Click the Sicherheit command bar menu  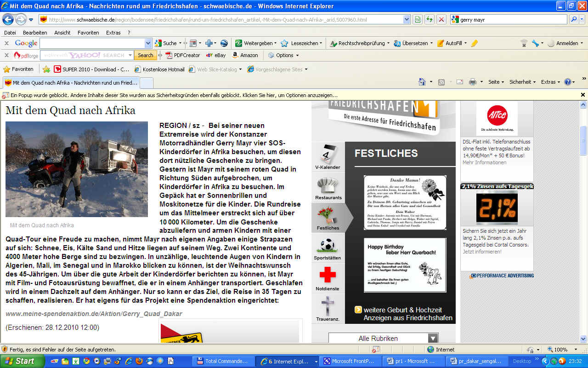(523, 82)
